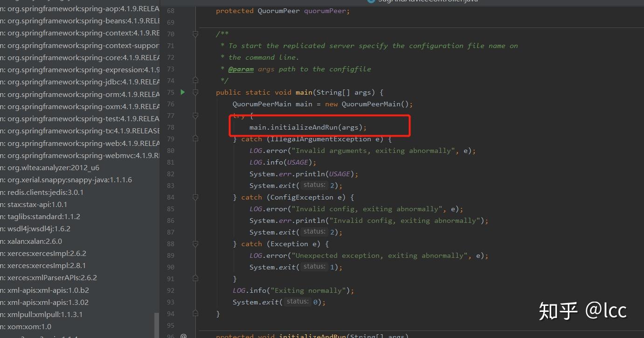Click LOG.info(USAGE) statement
This screenshot has height=338, width=644.
[283, 162]
